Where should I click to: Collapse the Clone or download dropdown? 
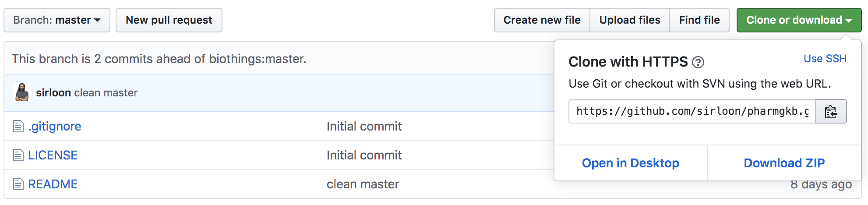coord(799,20)
